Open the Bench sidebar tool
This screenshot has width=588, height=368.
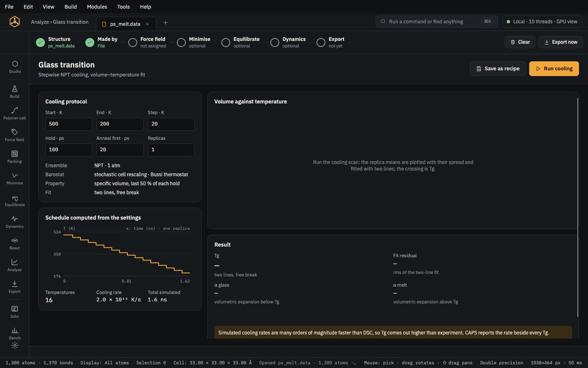15,333
